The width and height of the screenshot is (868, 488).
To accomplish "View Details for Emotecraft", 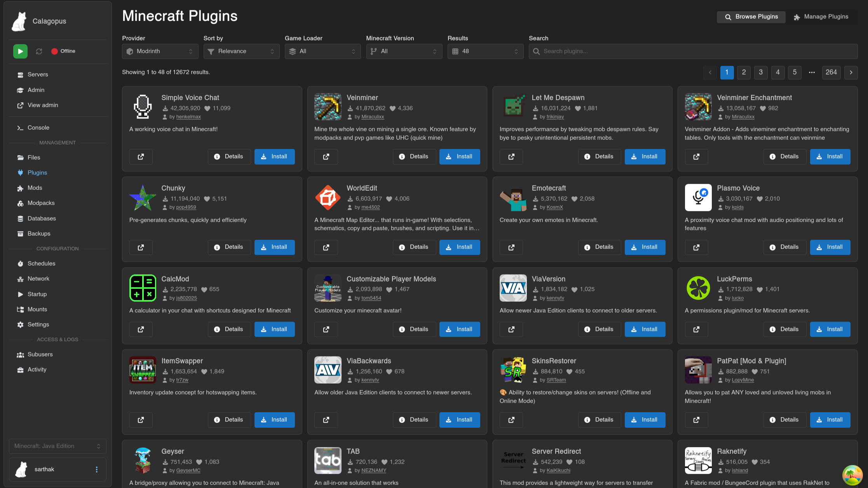I will click(x=599, y=247).
